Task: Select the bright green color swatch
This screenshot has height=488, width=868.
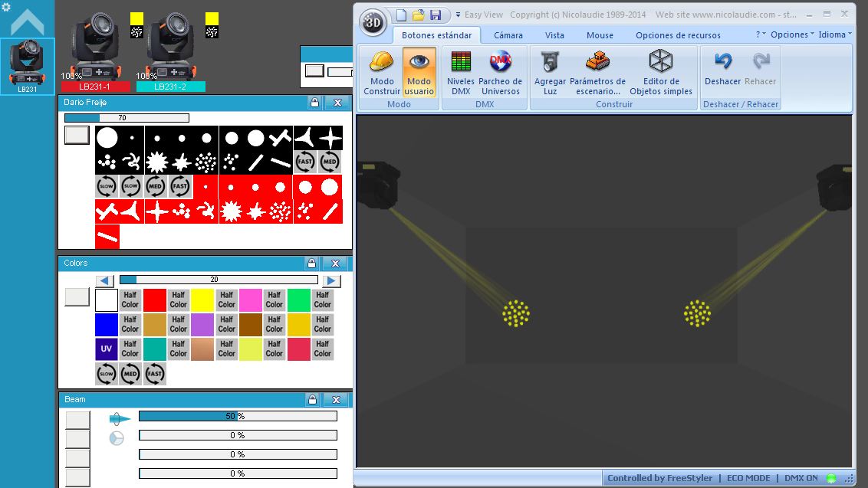Action: [x=299, y=300]
